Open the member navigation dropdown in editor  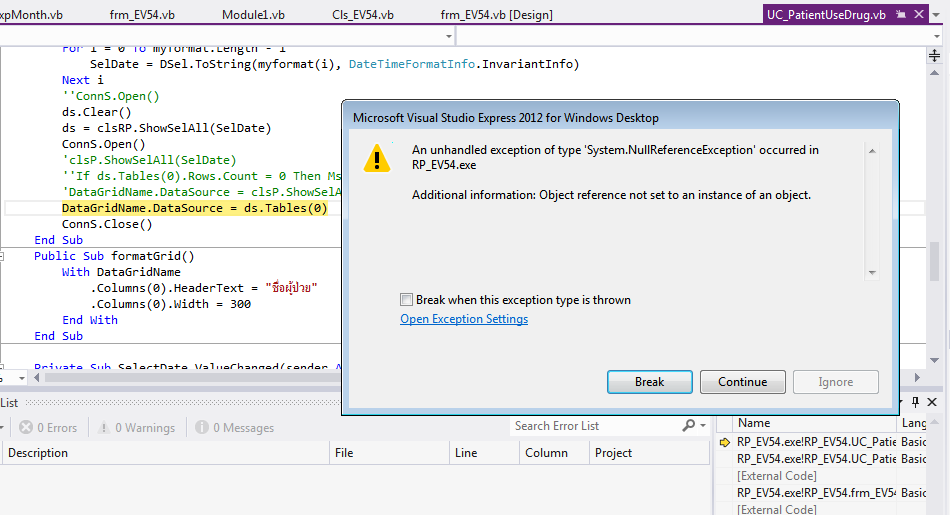pyautogui.click(x=937, y=36)
